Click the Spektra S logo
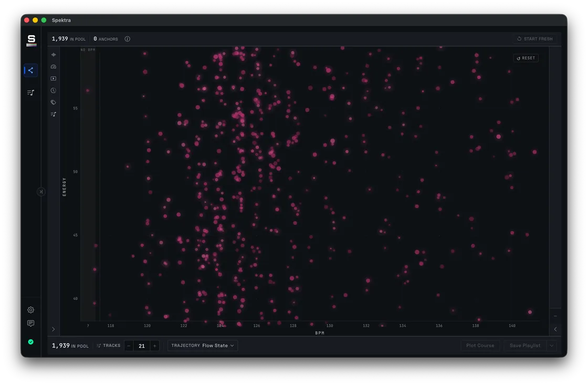588x385 pixels. [31, 40]
